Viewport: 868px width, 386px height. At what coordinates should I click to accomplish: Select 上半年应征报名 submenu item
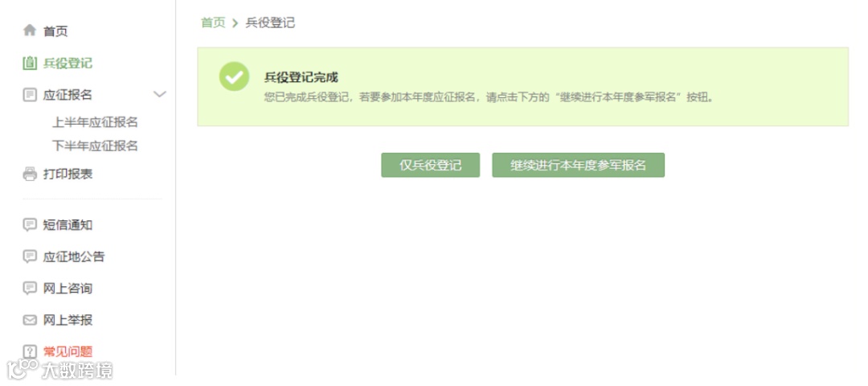click(x=95, y=122)
